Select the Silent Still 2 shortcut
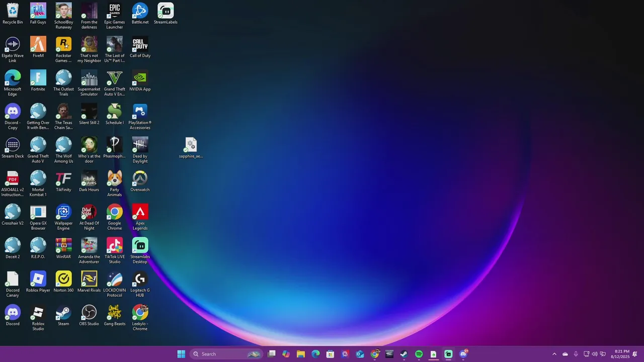This screenshot has height=362, width=644. [89, 114]
